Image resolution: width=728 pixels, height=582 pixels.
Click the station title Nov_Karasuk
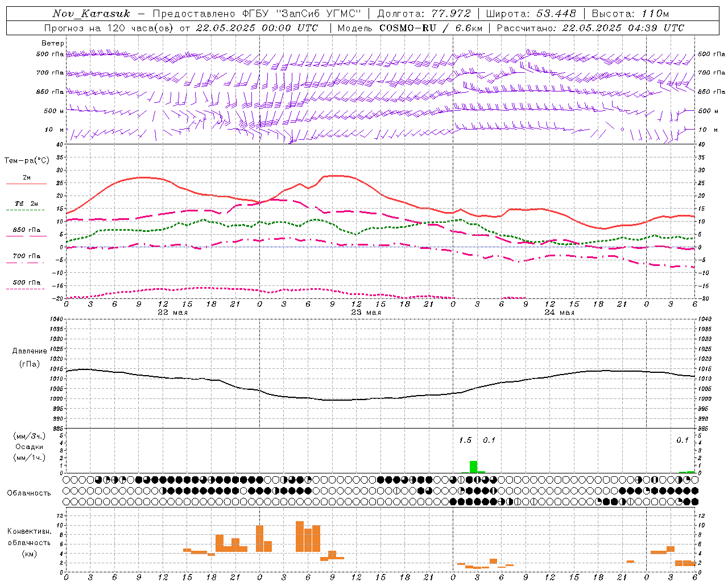pyautogui.click(x=92, y=14)
